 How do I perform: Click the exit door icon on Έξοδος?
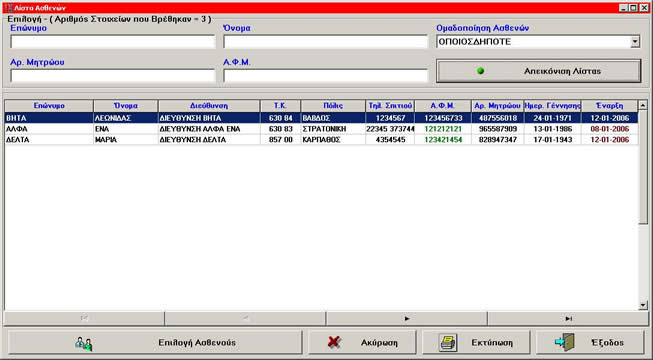click(x=565, y=342)
